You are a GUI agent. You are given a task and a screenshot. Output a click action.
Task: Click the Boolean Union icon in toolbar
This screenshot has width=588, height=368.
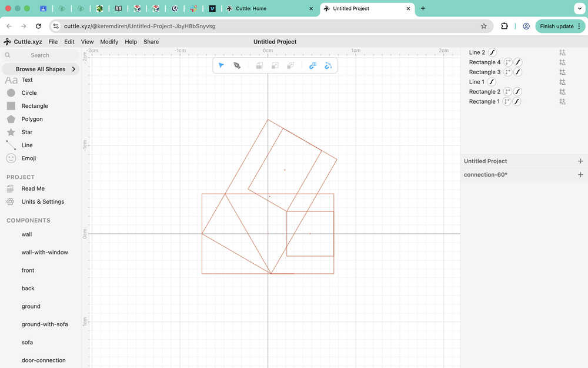tap(259, 66)
